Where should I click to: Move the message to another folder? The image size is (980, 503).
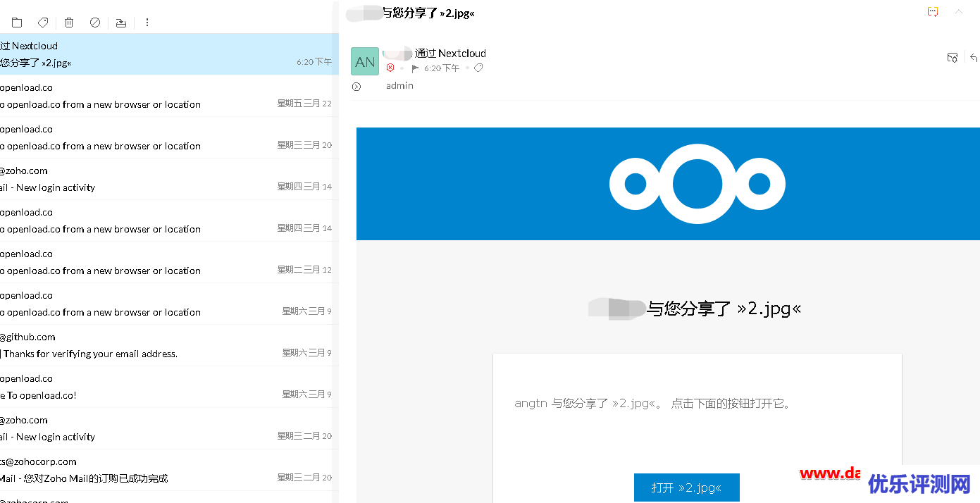point(17,22)
